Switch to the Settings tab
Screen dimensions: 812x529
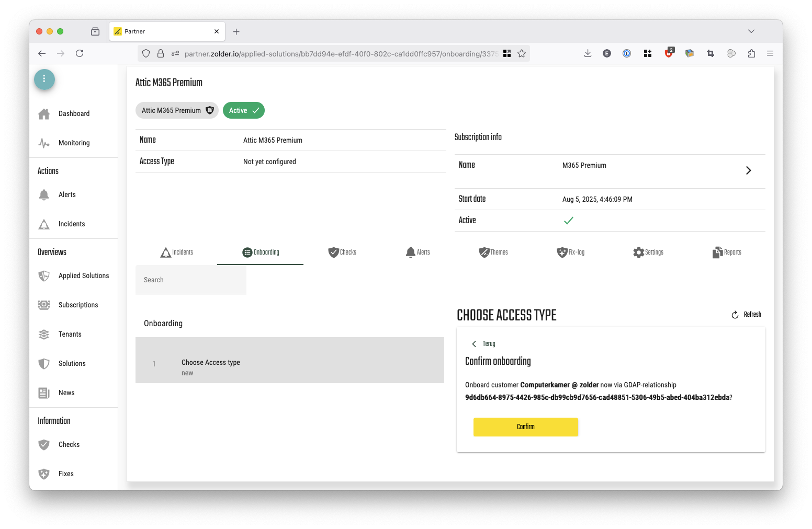tap(648, 252)
